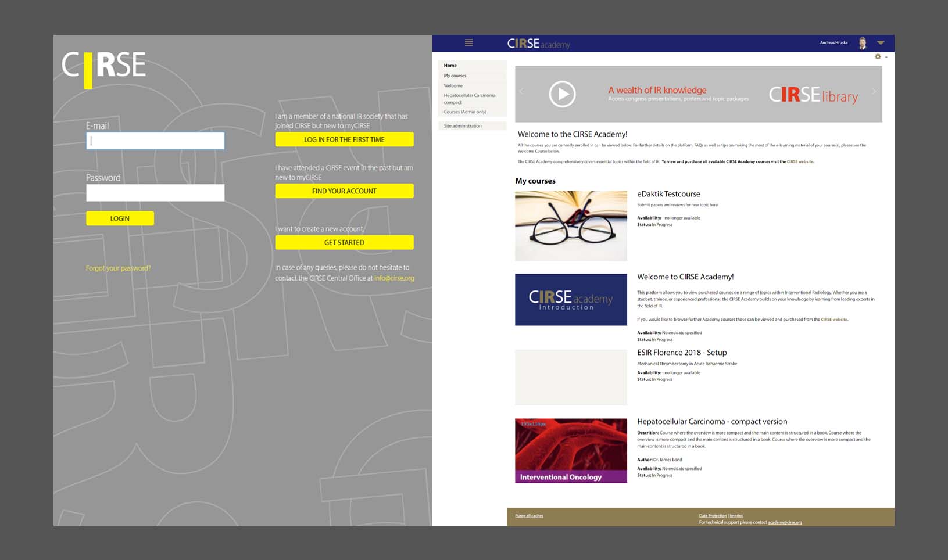
Task: Click the GET STARTED button
Action: (x=344, y=242)
